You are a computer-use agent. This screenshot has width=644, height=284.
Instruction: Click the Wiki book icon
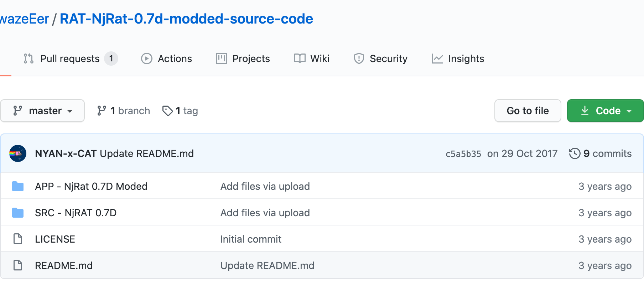click(300, 59)
